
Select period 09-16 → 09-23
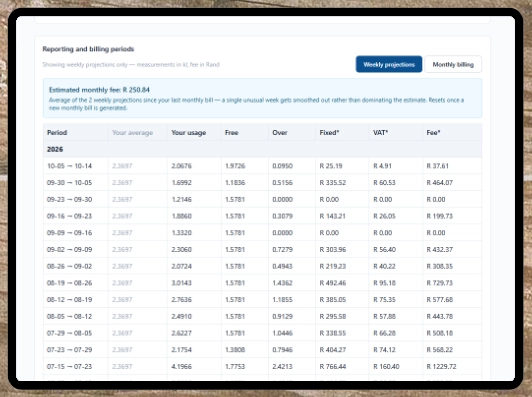click(69, 216)
